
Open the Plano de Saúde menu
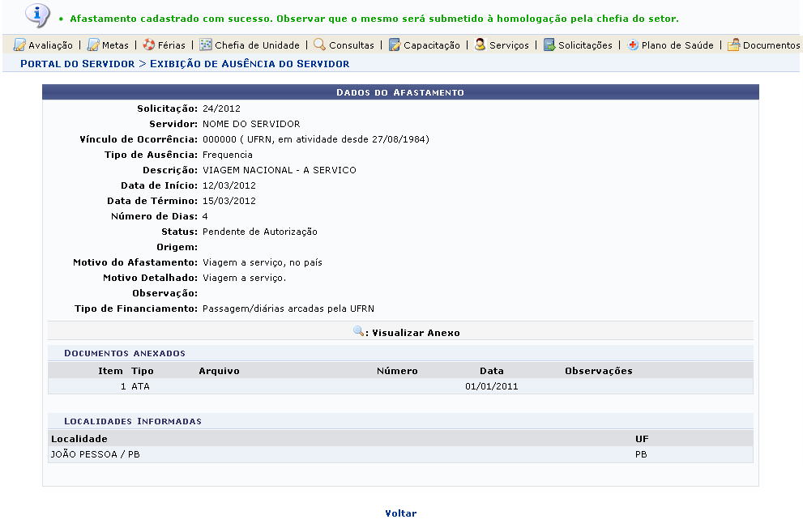coord(677,45)
